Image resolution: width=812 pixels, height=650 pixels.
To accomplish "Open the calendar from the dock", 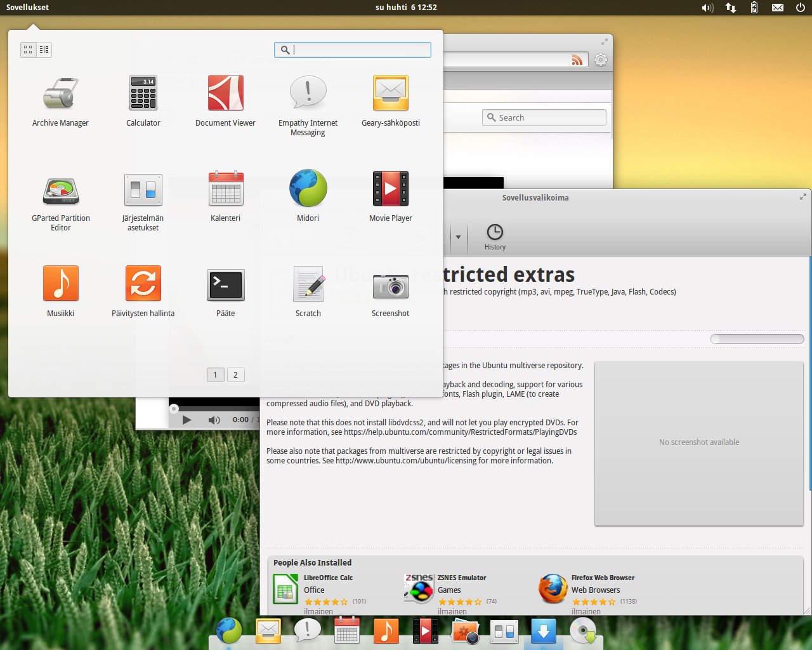I will pos(347,631).
